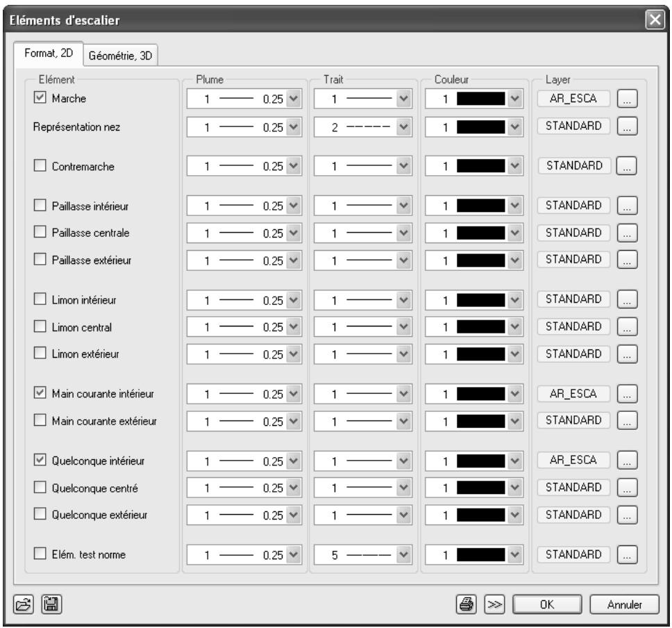The width and height of the screenshot is (672, 628).
Task: Open layer browse button for Paillasse intérieur
Action: (x=627, y=206)
